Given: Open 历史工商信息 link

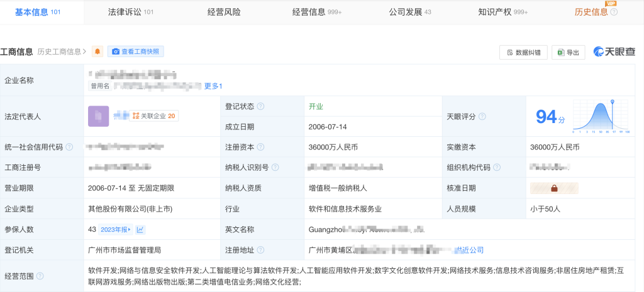Looking at the screenshot, I should coord(62,51).
